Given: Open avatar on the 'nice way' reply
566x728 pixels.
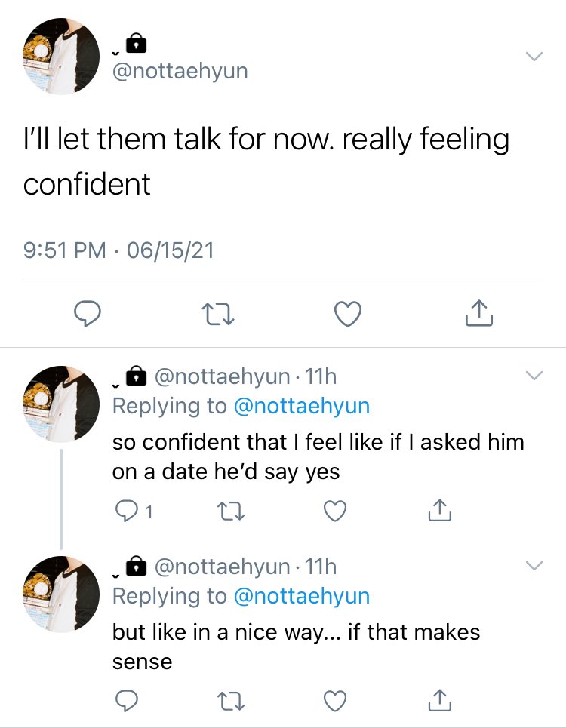Looking at the screenshot, I should [61, 594].
